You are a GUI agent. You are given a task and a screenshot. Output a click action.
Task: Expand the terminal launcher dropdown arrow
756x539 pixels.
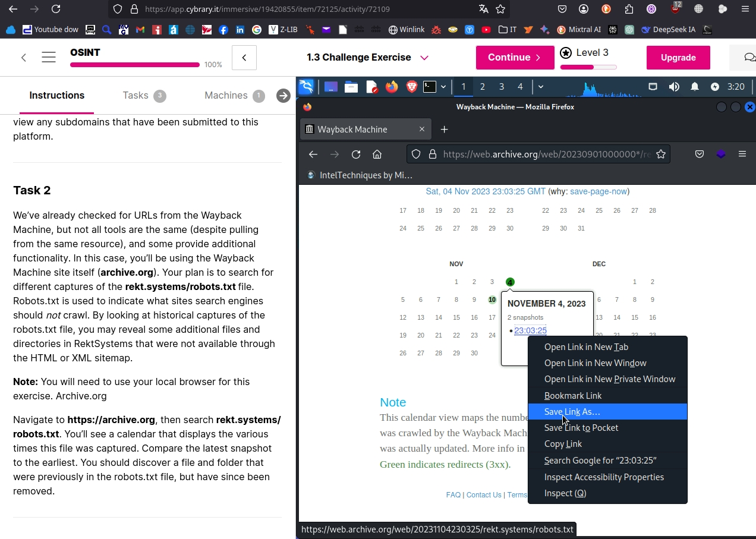point(443,87)
